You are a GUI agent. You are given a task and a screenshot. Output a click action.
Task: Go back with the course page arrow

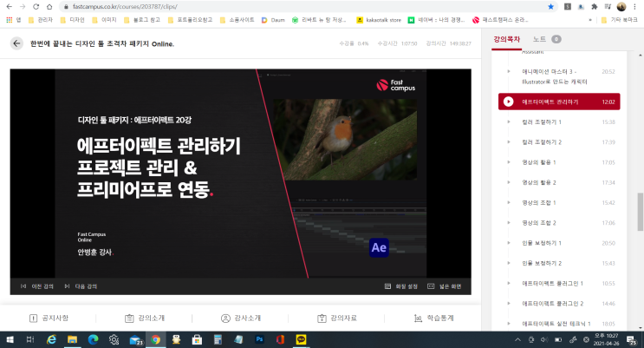pos(16,43)
